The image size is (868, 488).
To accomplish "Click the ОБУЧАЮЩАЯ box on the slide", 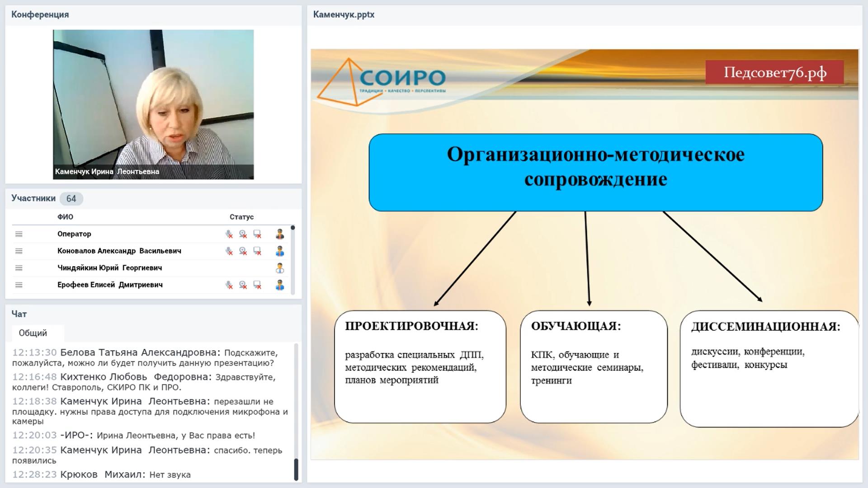I will coord(594,366).
